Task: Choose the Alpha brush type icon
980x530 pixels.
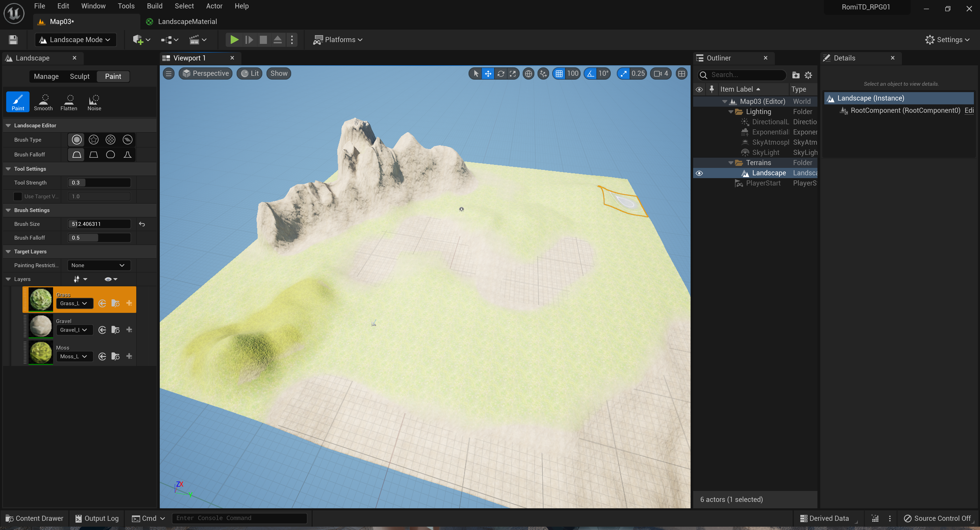Action: [94, 140]
